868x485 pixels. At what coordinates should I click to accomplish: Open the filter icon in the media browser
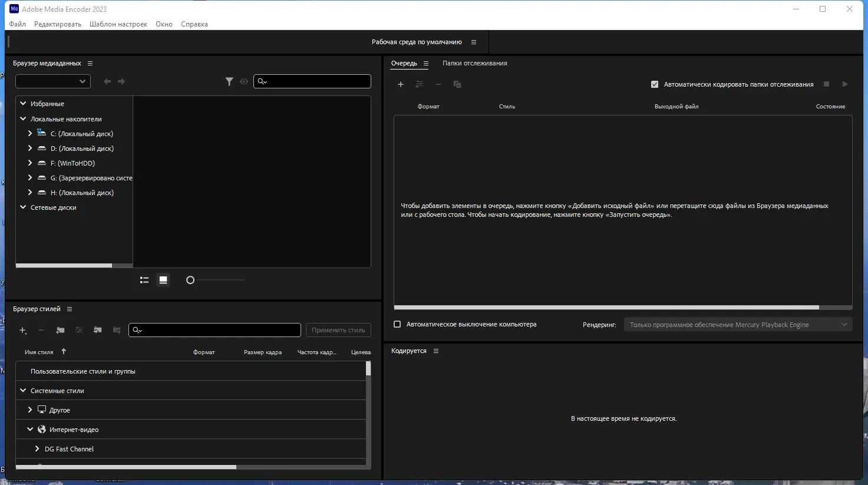(229, 81)
